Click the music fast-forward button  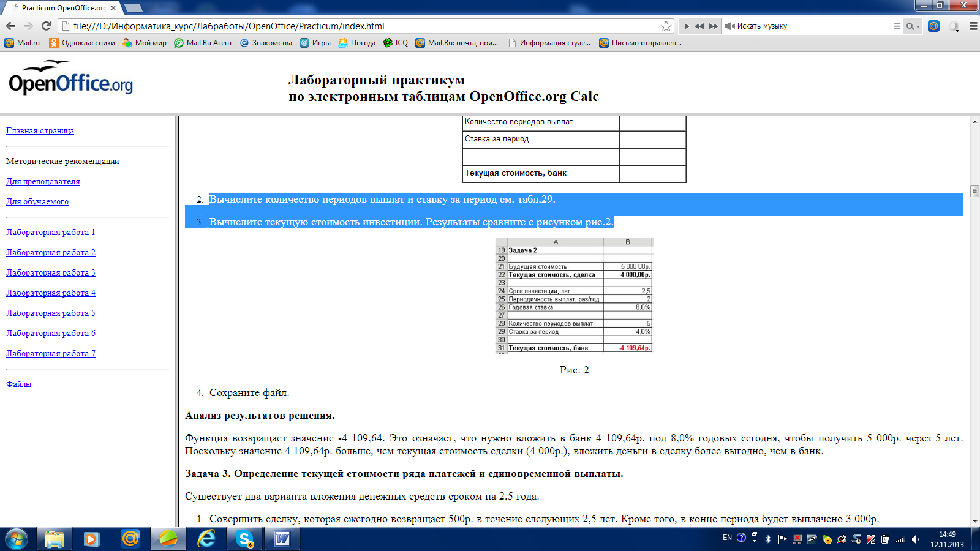coord(713,26)
